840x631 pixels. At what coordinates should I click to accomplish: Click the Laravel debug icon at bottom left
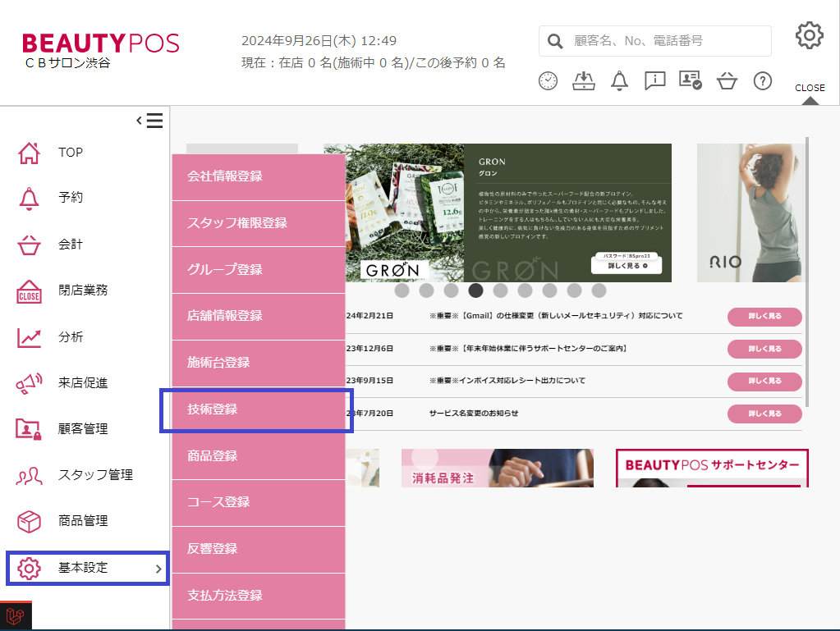[x=15, y=616]
